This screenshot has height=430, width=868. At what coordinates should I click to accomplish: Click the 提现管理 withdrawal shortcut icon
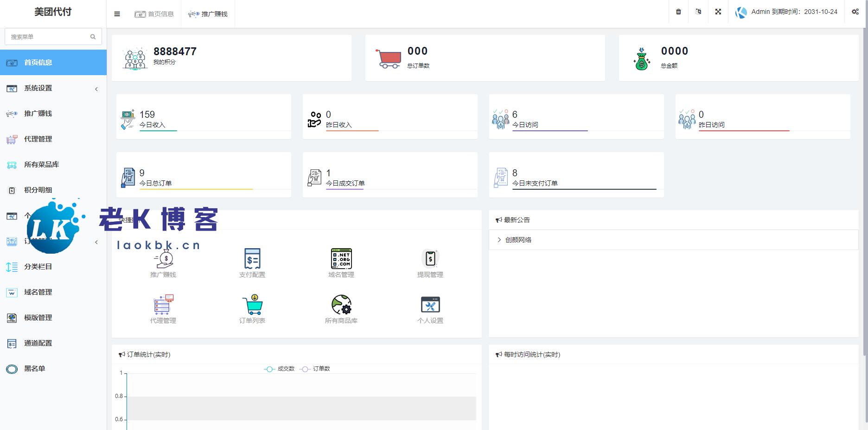click(x=430, y=259)
